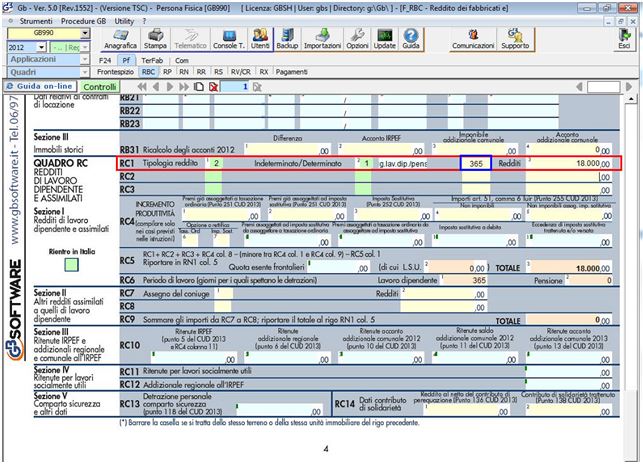Screen dimensions: 643x466
Task: Click the icon next to page number field
Action: point(257,87)
